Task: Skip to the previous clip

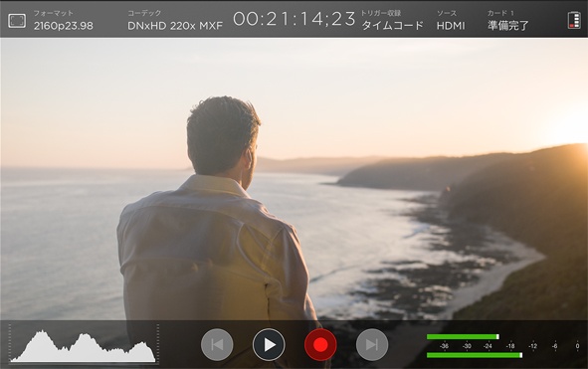Action: pos(217,344)
